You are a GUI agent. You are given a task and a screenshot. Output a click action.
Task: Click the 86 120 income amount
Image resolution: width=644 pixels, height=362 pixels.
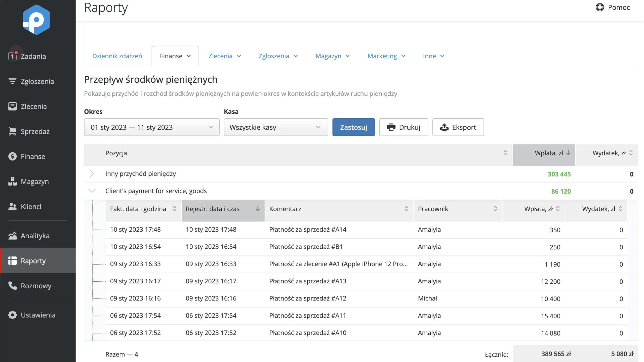coord(561,191)
